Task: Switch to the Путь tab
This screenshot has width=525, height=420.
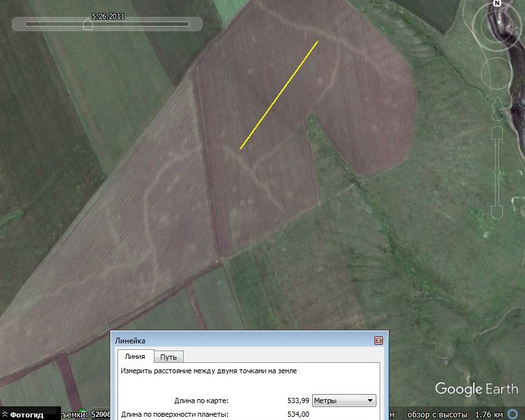Action: 168,356
